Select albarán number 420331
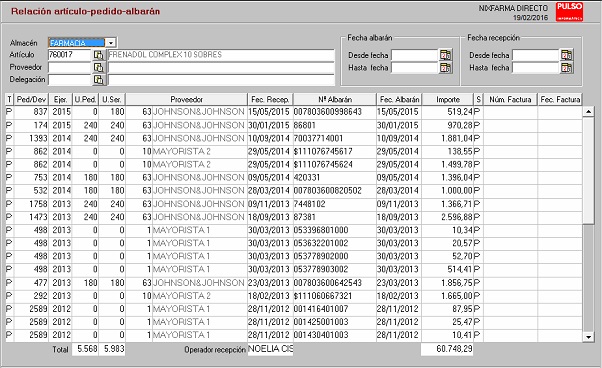The image size is (602, 368). point(307,177)
